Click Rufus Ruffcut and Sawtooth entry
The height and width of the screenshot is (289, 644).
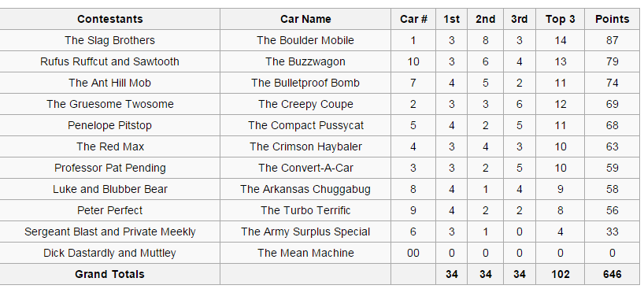click(109, 61)
